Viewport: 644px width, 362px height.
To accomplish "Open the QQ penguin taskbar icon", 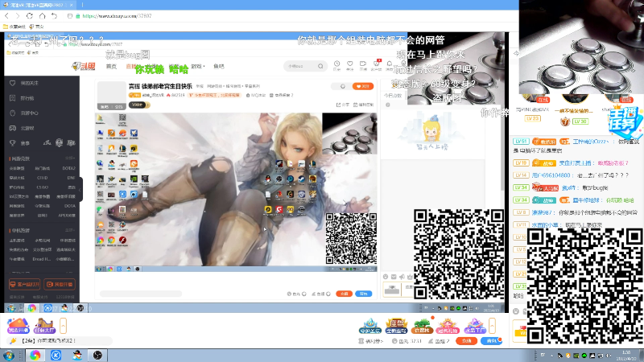I will [76, 355].
